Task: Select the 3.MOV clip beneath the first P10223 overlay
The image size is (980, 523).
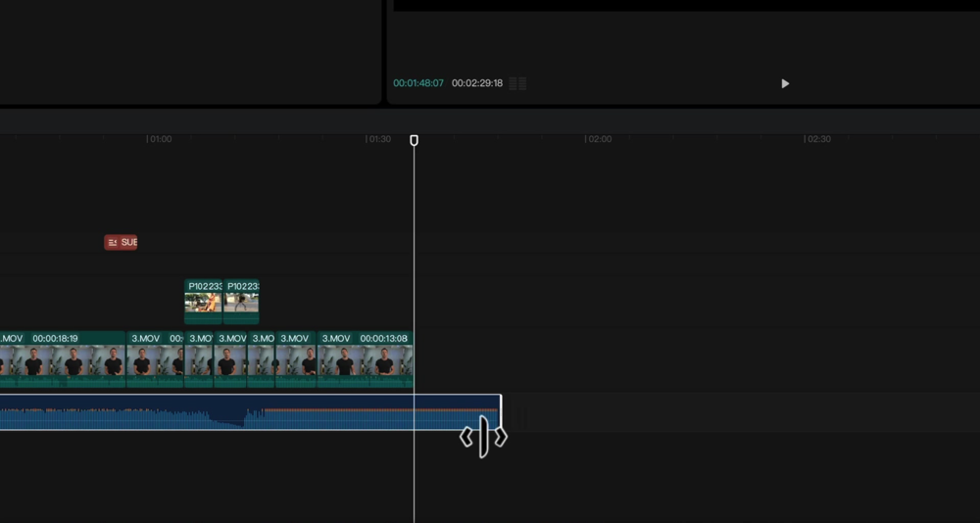Action: (x=199, y=360)
